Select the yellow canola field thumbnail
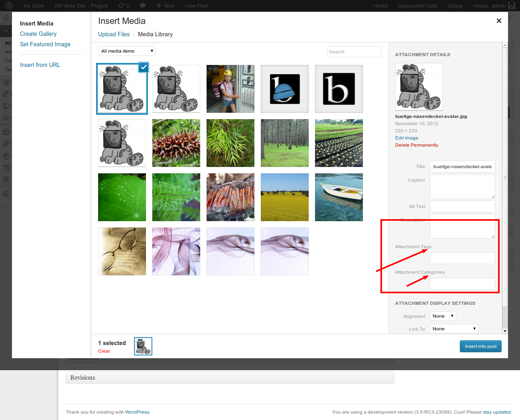 (x=285, y=197)
